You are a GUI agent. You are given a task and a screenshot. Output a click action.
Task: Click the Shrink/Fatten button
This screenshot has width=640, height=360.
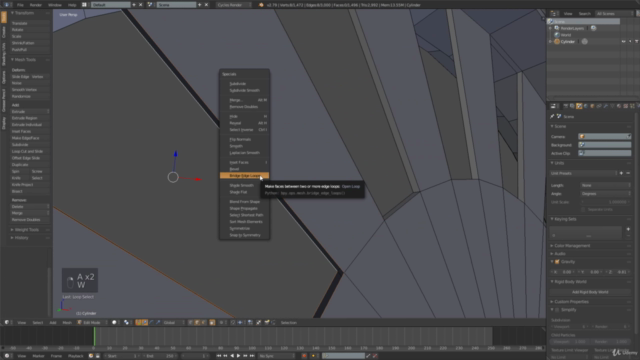tap(29, 43)
